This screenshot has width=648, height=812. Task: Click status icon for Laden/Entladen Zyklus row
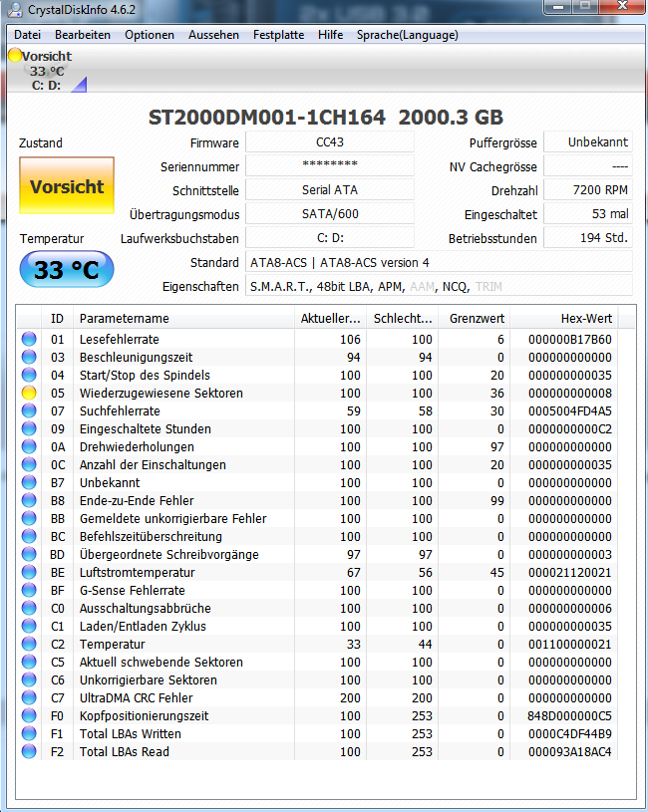click(29, 626)
